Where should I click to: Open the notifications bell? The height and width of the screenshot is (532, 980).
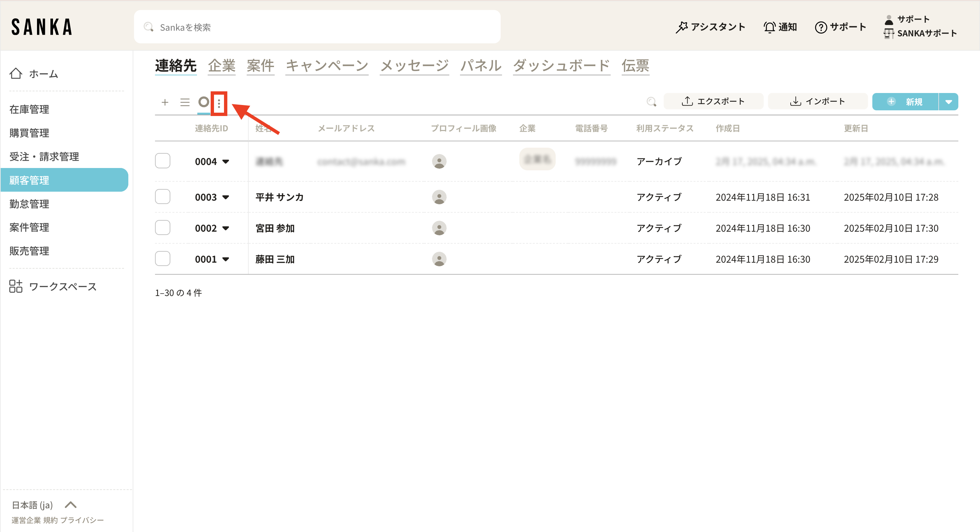pos(769,27)
